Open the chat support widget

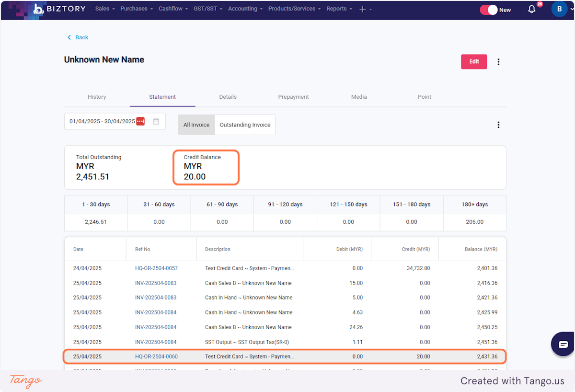tap(563, 344)
